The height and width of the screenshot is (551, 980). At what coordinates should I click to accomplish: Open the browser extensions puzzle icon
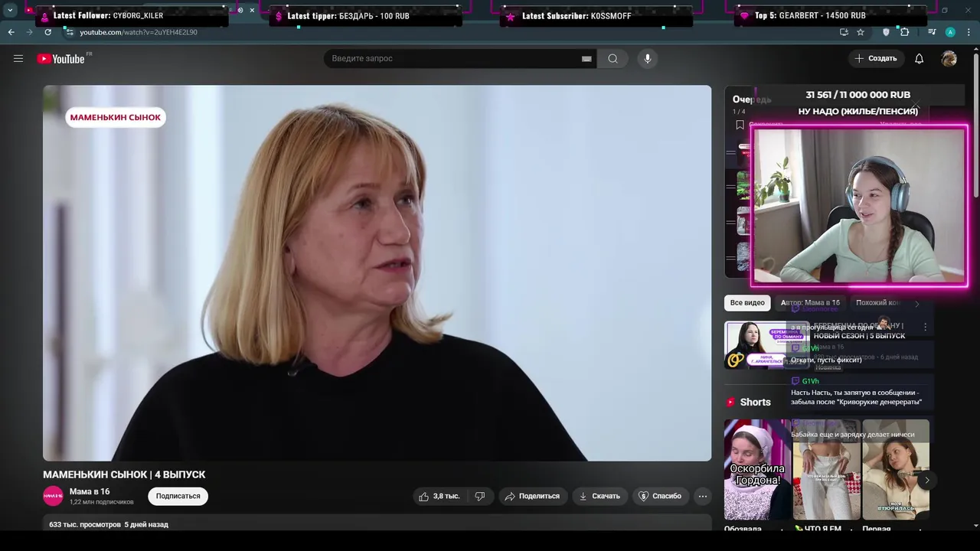904,32
